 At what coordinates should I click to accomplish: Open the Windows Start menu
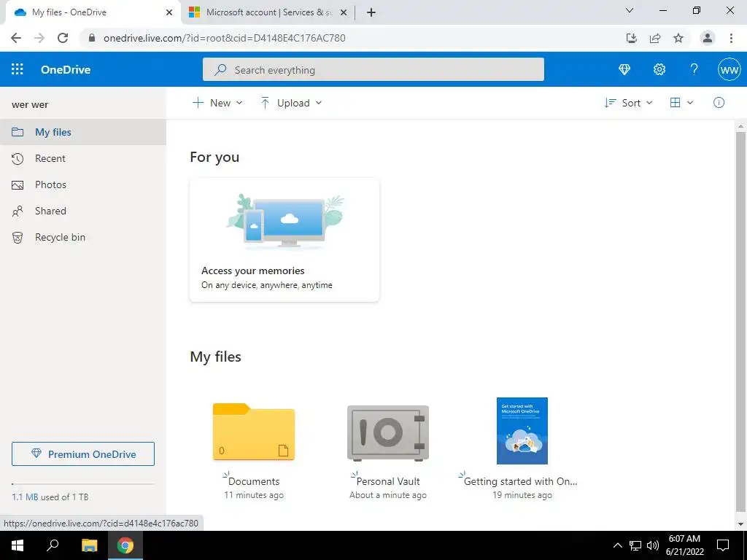tap(18, 545)
